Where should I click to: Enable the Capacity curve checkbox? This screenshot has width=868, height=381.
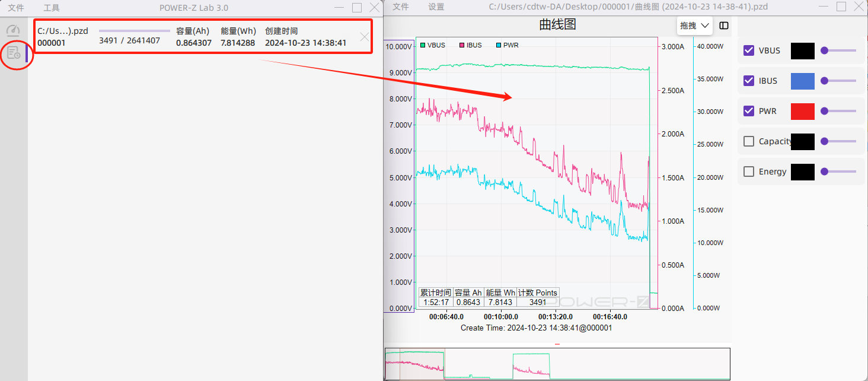749,141
